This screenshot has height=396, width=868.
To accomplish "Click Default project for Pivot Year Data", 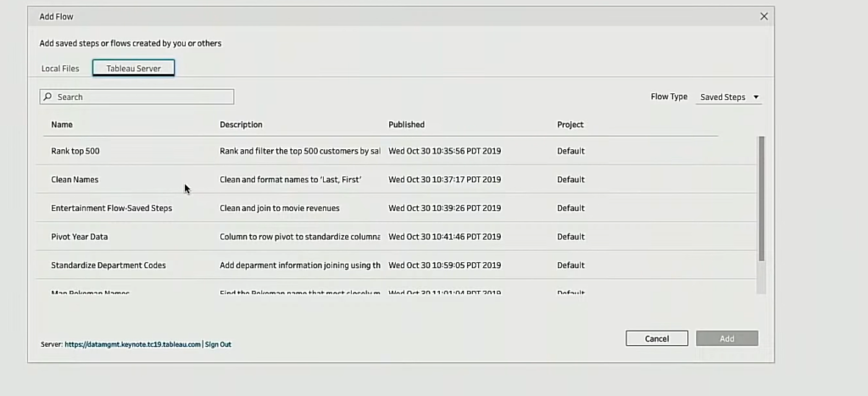I will click(x=570, y=237).
